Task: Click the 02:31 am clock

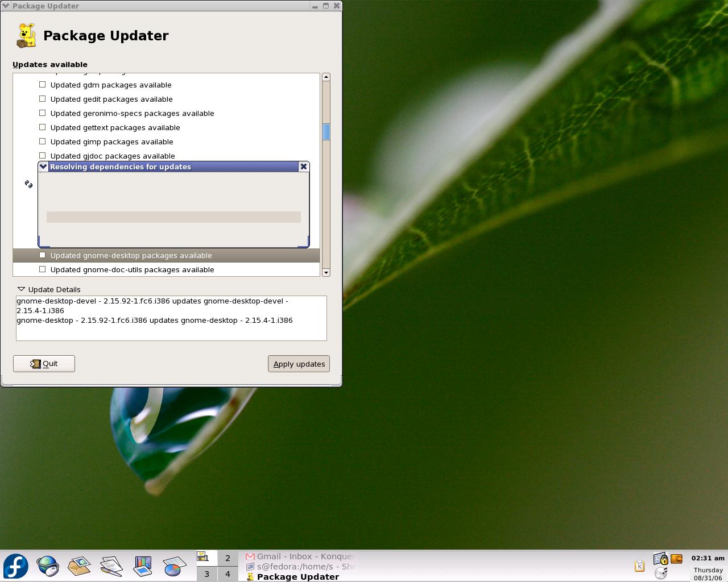Action: [x=708, y=558]
